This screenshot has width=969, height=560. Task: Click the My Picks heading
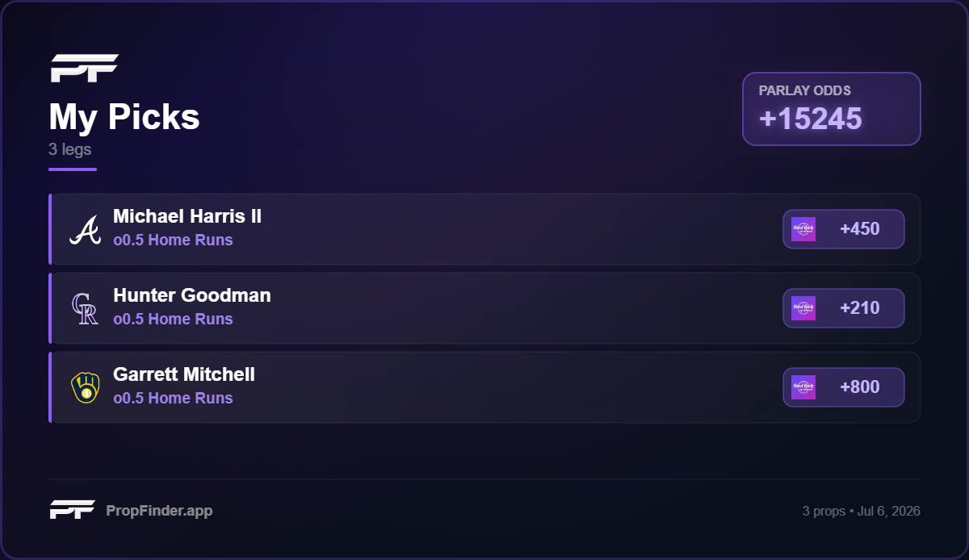point(124,117)
